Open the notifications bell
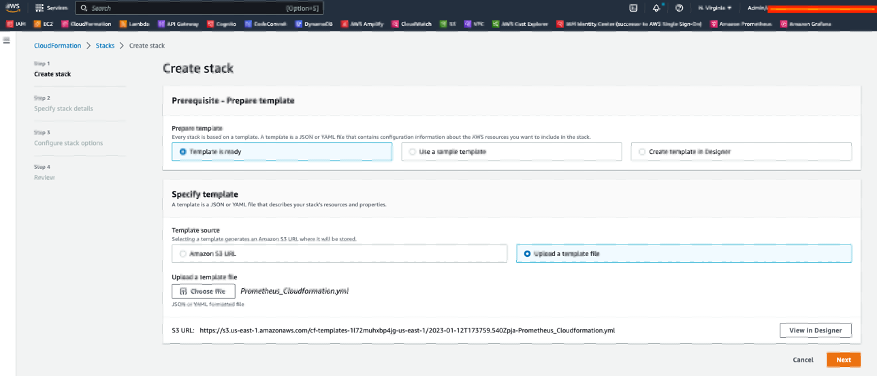Image resolution: width=877 pixels, height=377 pixels. (x=656, y=8)
